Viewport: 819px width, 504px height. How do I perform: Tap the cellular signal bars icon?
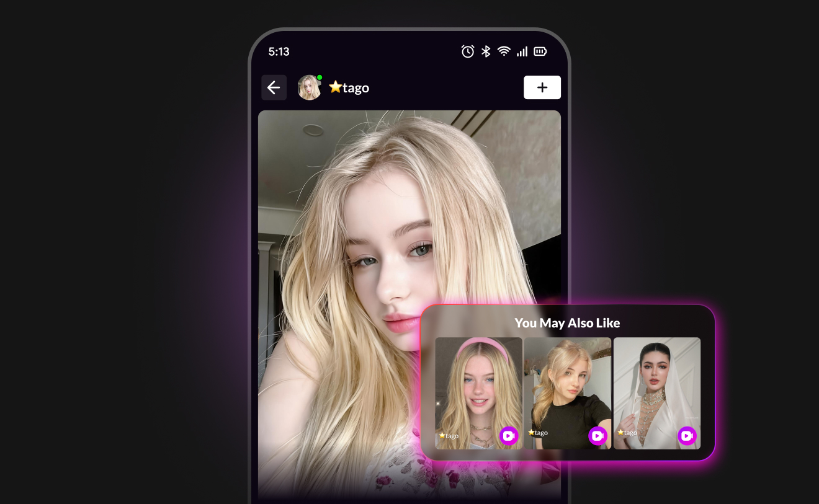522,51
